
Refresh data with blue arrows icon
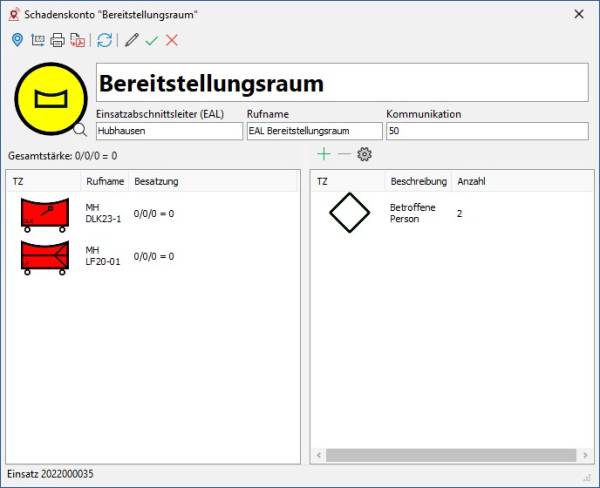pyautogui.click(x=104, y=40)
